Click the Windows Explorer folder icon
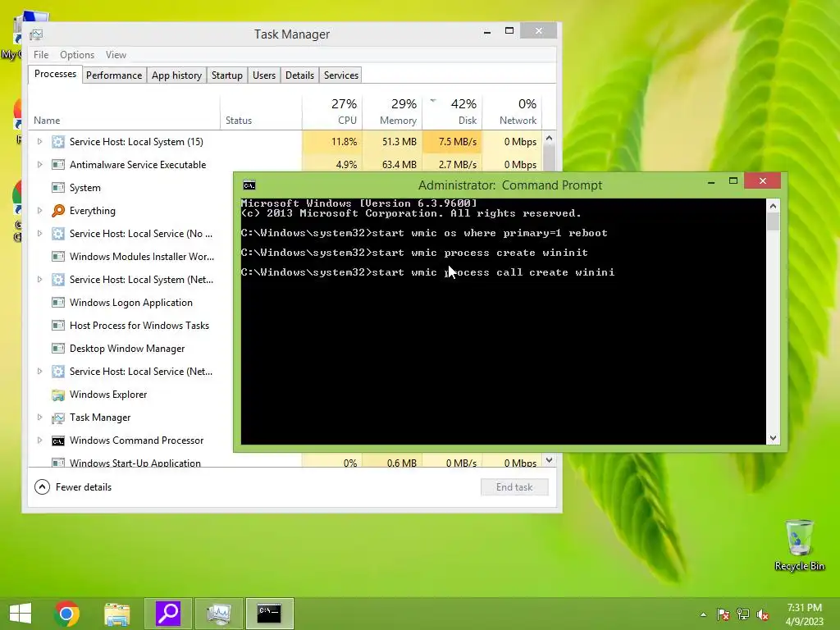This screenshot has height=630, width=840. click(58, 395)
